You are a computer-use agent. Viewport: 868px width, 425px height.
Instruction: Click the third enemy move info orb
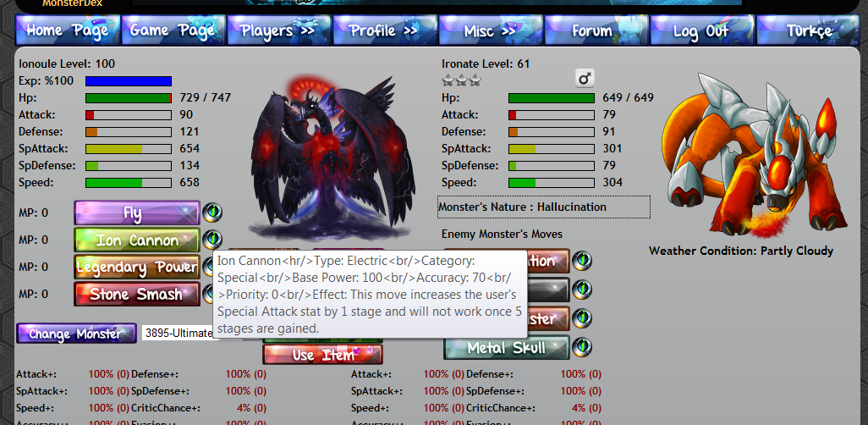coord(582,318)
